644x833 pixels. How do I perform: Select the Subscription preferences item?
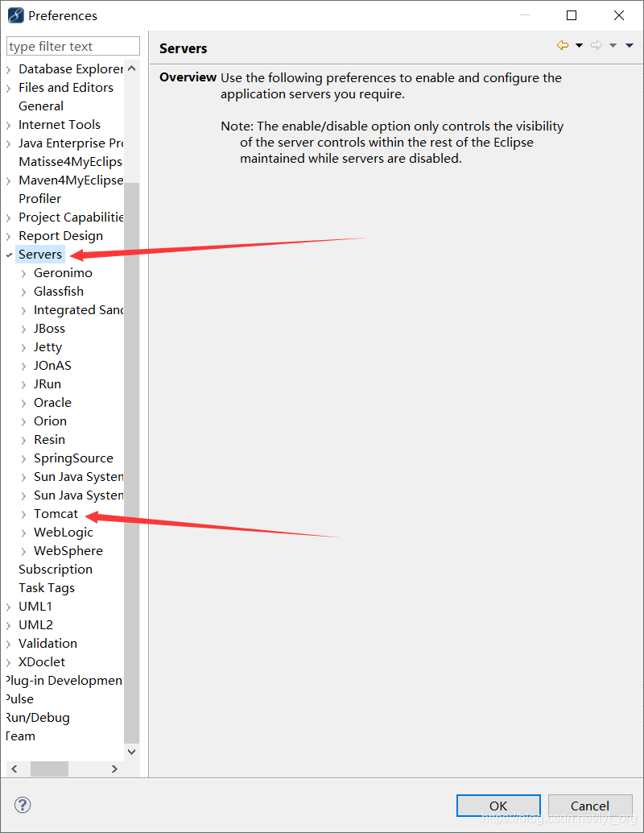56,570
